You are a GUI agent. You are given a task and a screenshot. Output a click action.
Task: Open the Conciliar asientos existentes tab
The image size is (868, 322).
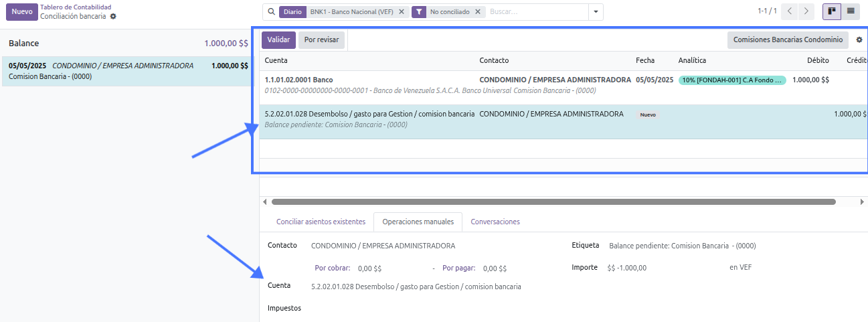click(321, 222)
